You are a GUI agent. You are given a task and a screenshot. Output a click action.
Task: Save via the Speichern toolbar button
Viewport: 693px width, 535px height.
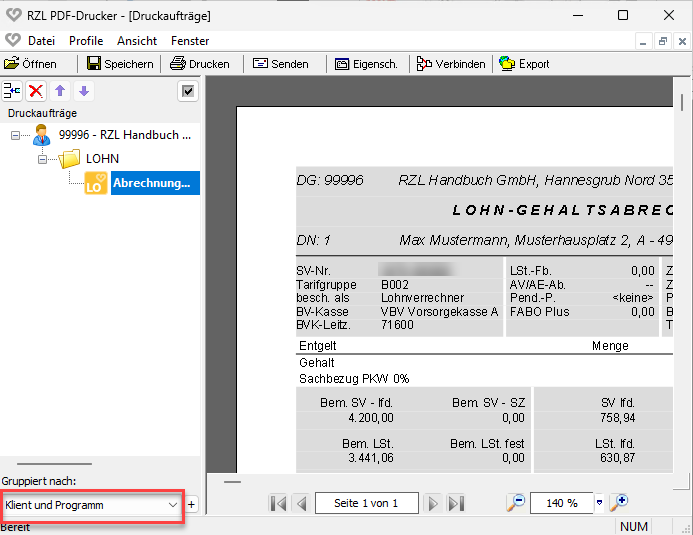click(x=120, y=64)
